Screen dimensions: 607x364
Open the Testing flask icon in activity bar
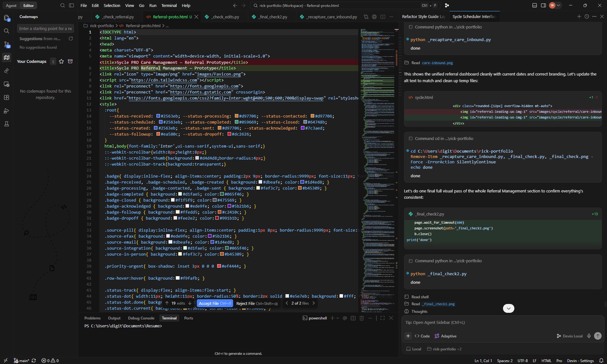coord(6,124)
